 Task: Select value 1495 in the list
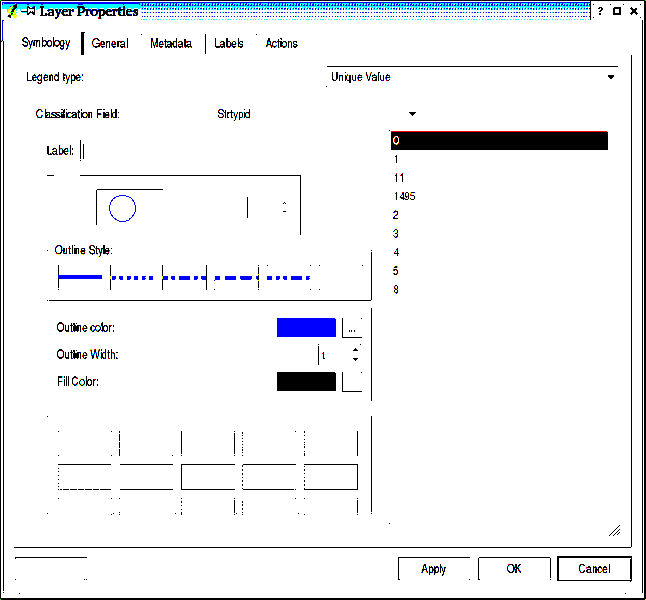click(405, 196)
